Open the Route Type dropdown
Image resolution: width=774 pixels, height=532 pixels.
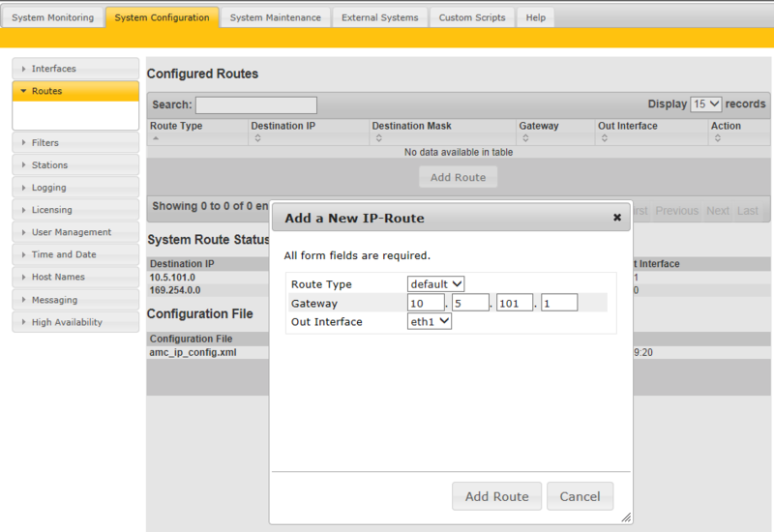pos(435,284)
